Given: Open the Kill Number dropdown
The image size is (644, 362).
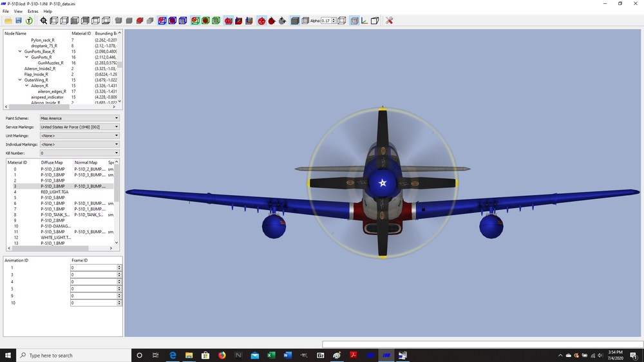Looking at the screenshot, I should 79,153.
